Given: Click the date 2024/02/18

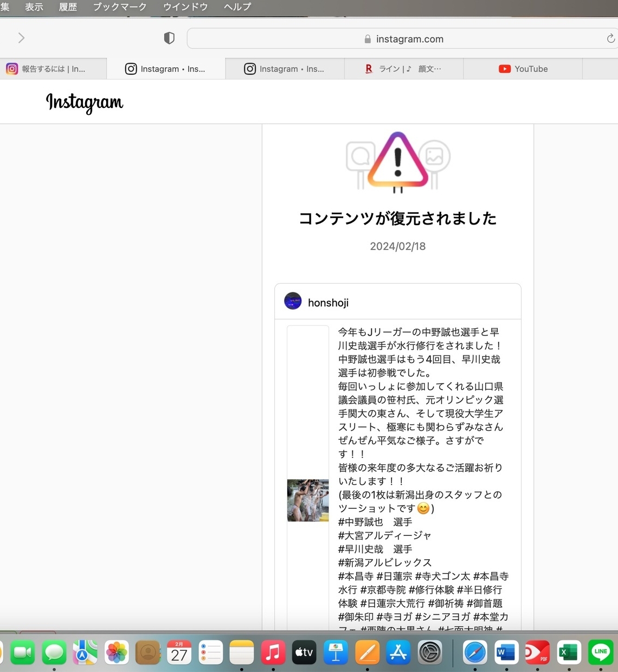Looking at the screenshot, I should pos(398,246).
